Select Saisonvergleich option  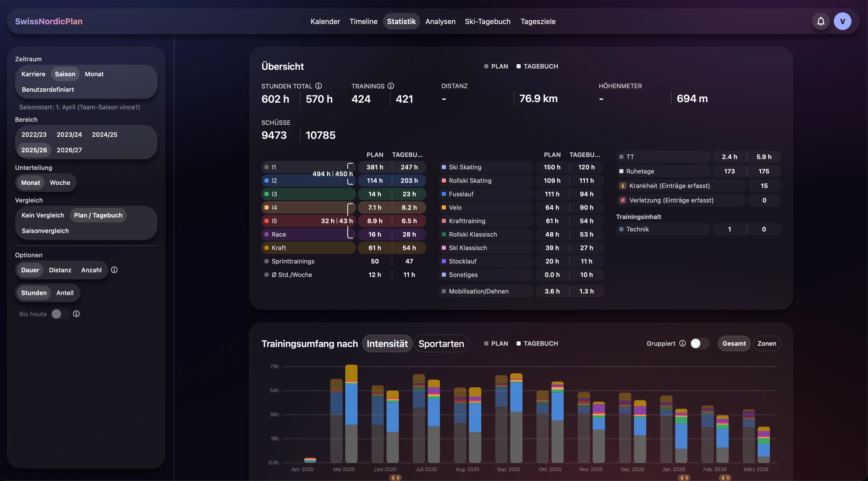[x=45, y=231]
